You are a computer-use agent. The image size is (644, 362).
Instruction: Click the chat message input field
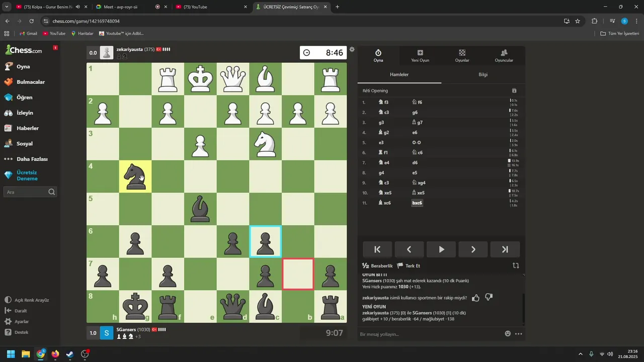(430, 334)
